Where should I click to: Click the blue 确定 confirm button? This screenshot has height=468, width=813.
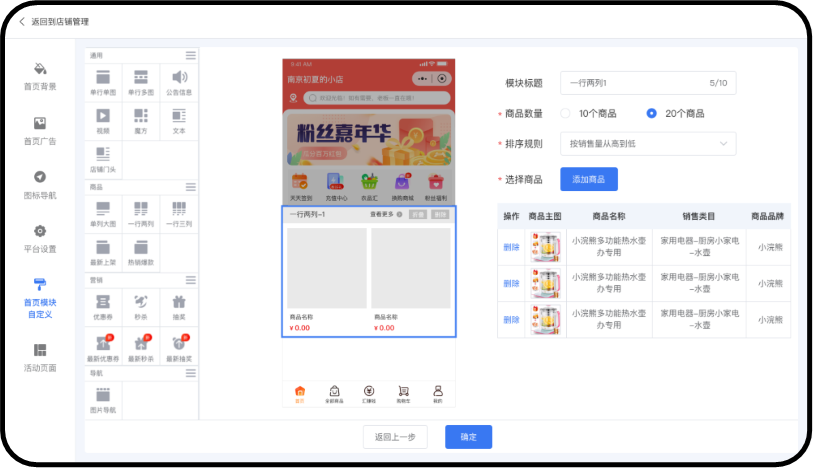coord(468,437)
